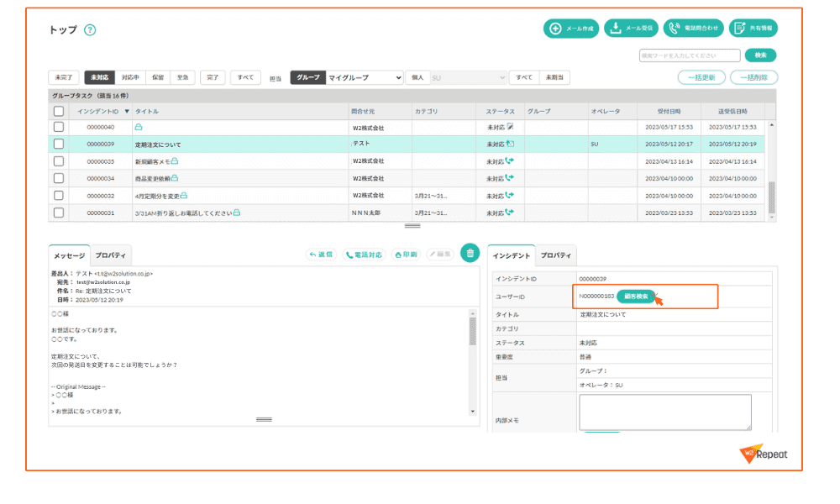Screen dimensions: 840x504
Task: Open the SU individual operator dropdown
Action: [x=469, y=77]
